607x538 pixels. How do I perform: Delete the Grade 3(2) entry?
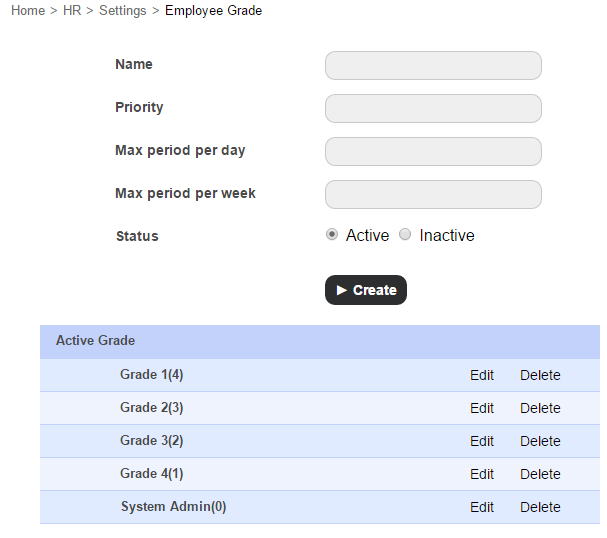coord(540,442)
